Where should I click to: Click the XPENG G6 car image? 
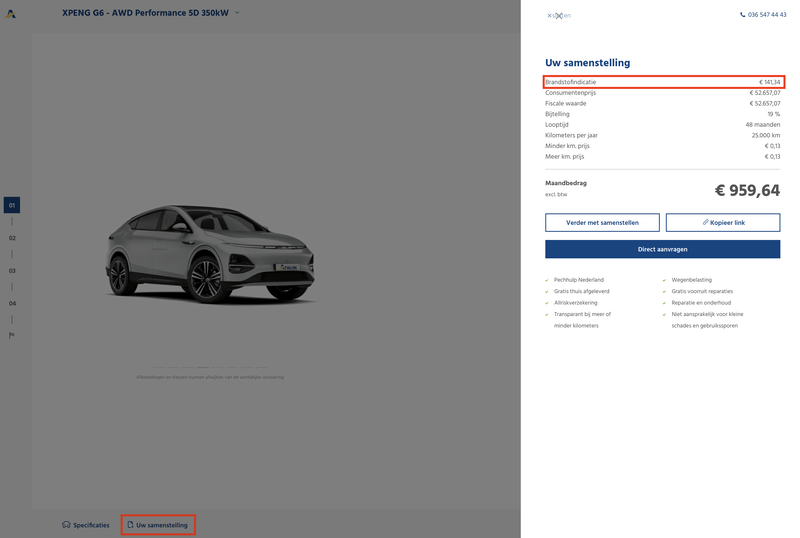click(x=210, y=254)
